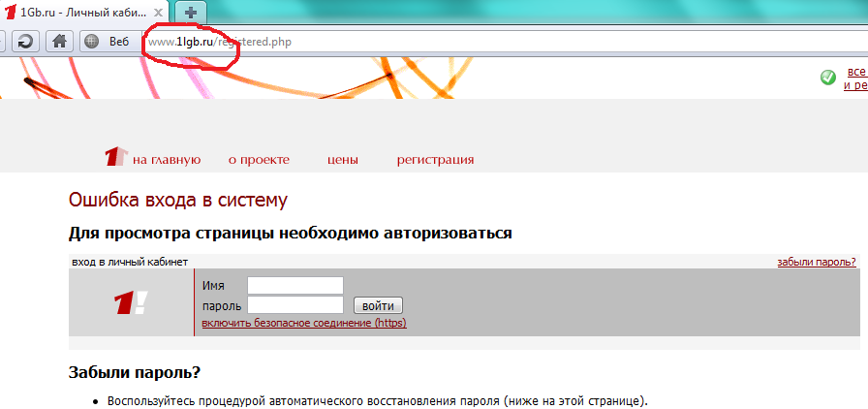Click the browser reload button
Viewport: 868px width, 409px height.
(x=25, y=41)
